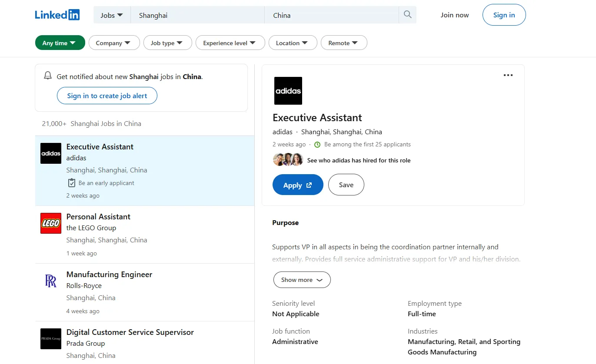Viewport: 596px width, 364px height.
Task: Click the Rolls-Royce logo in job list
Action: [51, 281]
